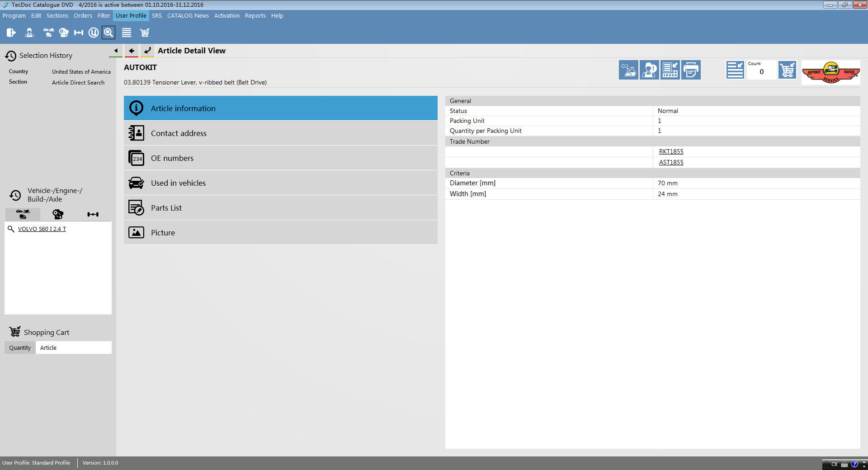Open the mechanic user icon in the toolbar
868x470 pixels.
pos(29,33)
